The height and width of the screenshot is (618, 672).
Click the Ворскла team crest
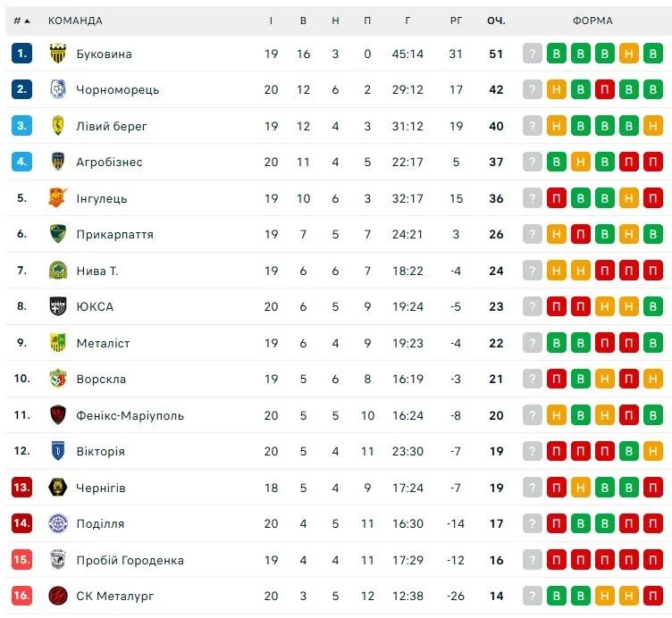[x=58, y=379]
